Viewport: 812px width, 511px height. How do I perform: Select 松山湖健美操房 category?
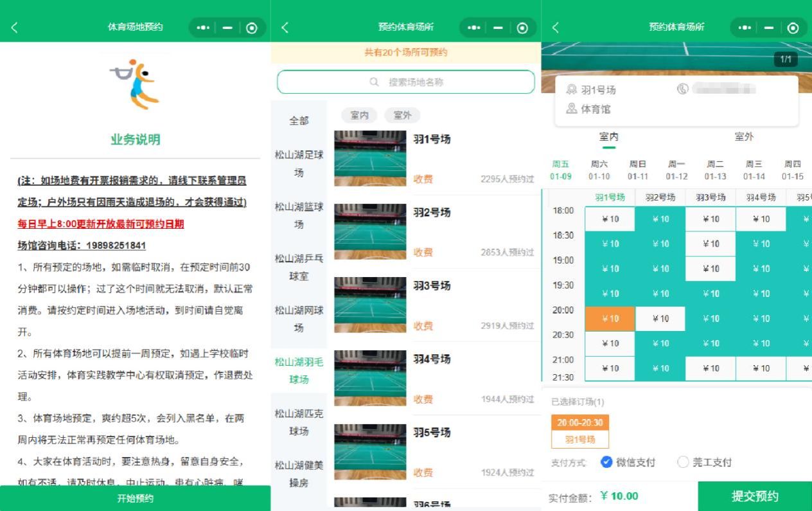click(299, 474)
